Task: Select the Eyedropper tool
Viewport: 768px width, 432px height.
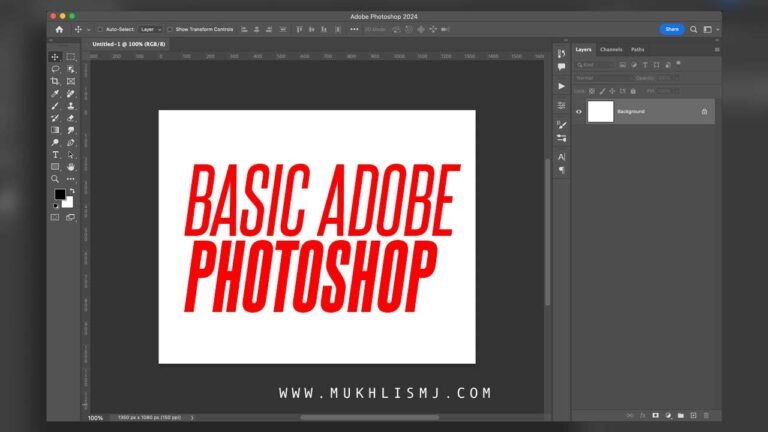Action: click(x=55, y=93)
